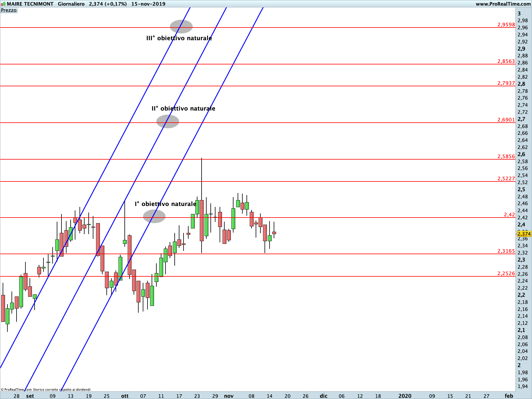The image size is (532, 399).
Task: Click the ProRealTime.com copyright notice at bottom
Action: click(x=46, y=390)
